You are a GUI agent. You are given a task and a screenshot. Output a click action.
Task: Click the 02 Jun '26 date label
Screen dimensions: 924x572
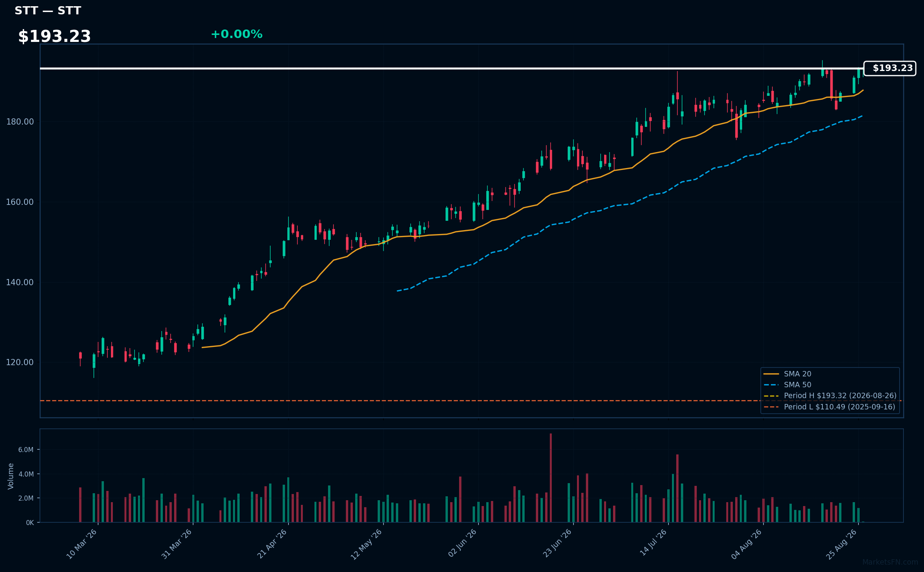tap(462, 543)
